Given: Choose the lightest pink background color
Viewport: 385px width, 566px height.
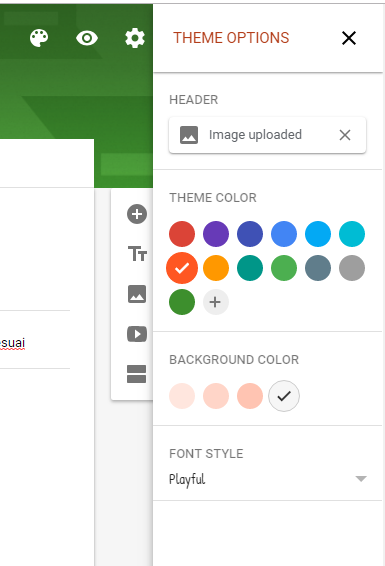Looking at the screenshot, I should [x=182, y=396].
